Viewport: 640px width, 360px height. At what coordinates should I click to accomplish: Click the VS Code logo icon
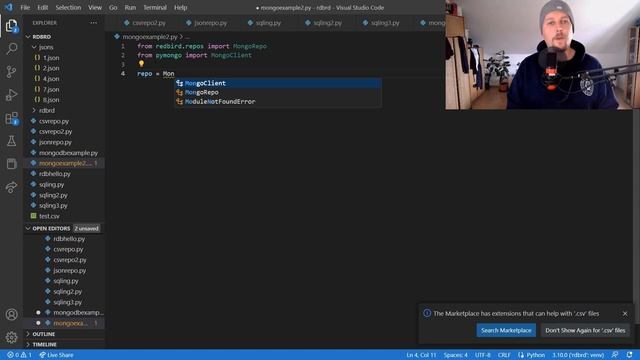pyautogui.click(x=9, y=7)
